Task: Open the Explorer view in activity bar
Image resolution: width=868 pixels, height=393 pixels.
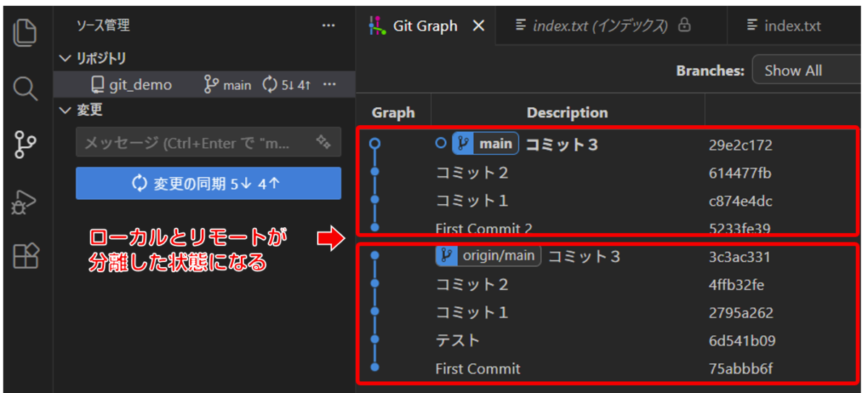Action: click(x=25, y=33)
